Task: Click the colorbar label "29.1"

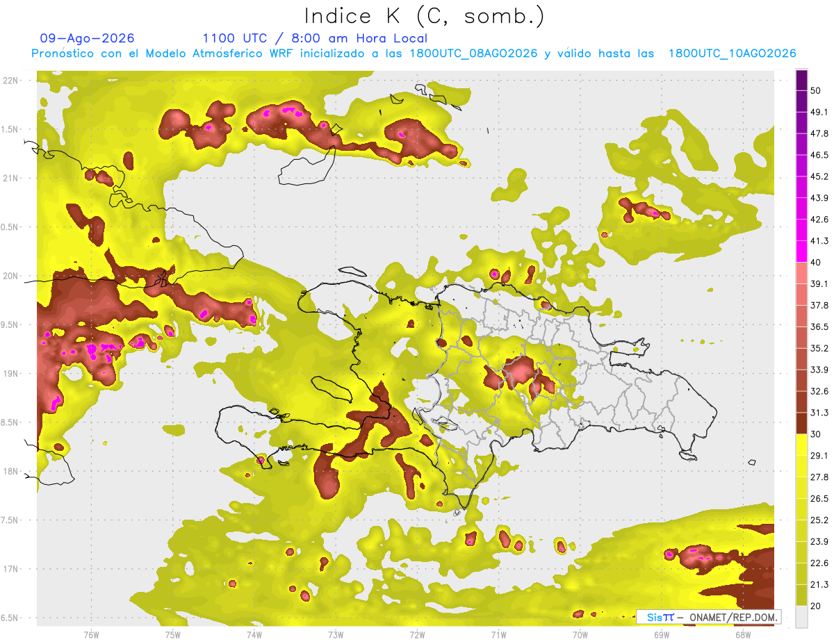Action: (819, 456)
